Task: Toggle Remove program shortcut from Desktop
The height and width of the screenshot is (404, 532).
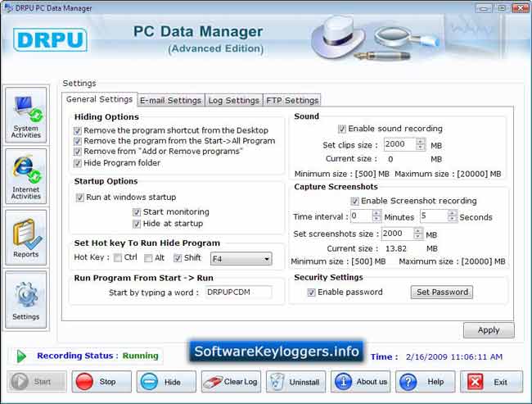Action: click(78, 131)
